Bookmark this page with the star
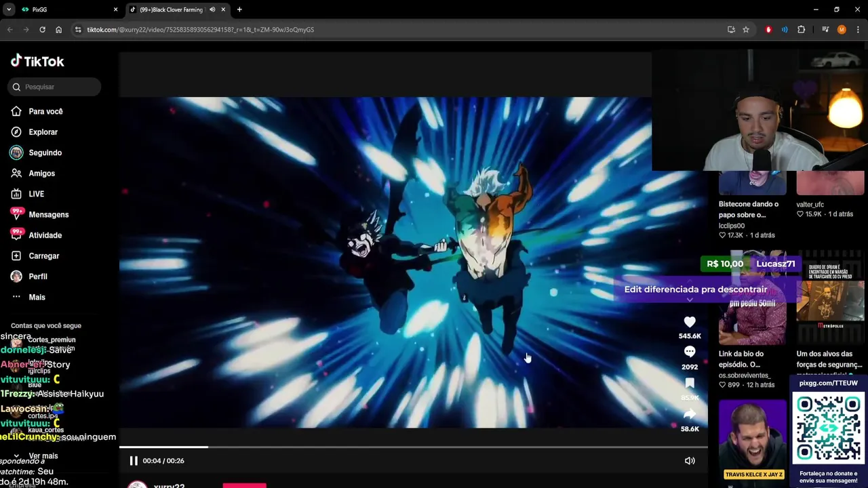Viewport: 868px width, 488px height. click(x=746, y=30)
